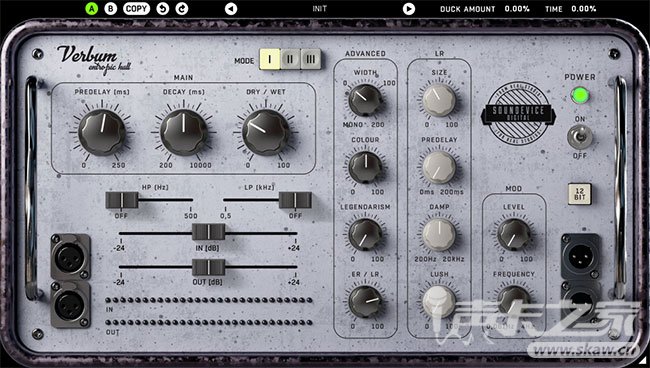Toggle the ON/OFF power switch
Screen dimensions: 650x368
coord(580,137)
